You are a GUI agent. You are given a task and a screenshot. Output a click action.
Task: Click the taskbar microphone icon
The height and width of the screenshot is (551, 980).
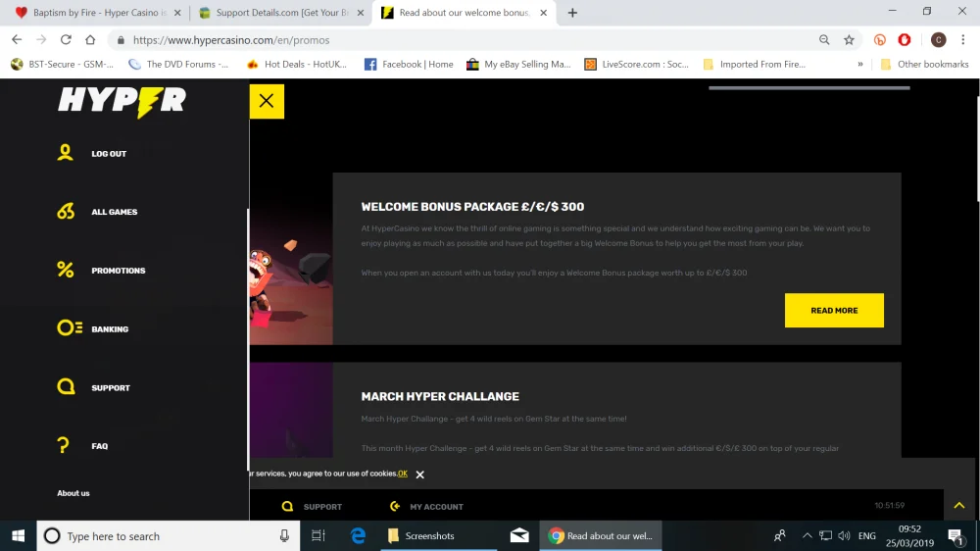click(x=284, y=536)
